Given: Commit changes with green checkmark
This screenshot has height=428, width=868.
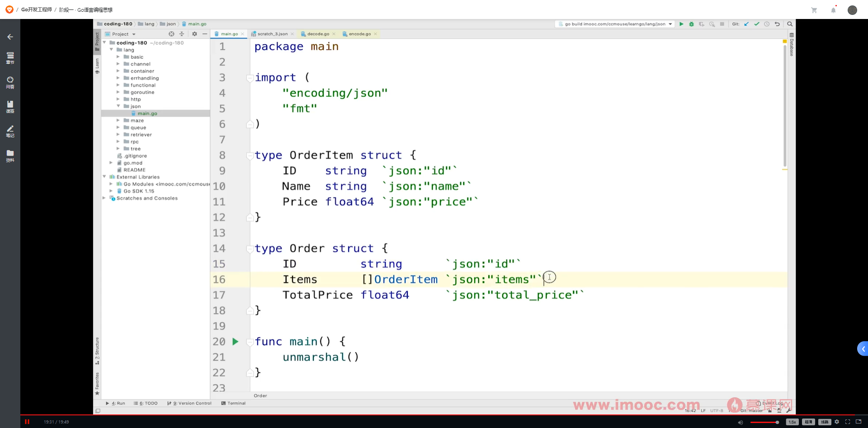Looking at the screenshot, I should (x=757, y=24).
